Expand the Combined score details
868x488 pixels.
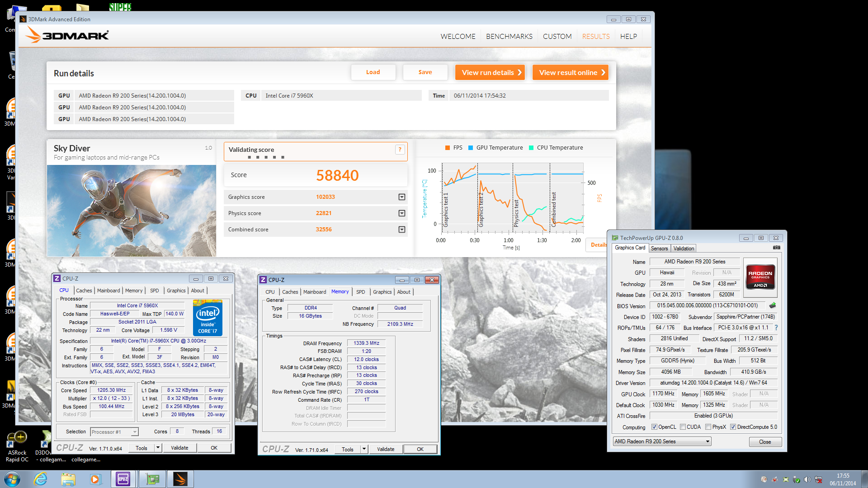pos(401,230)
